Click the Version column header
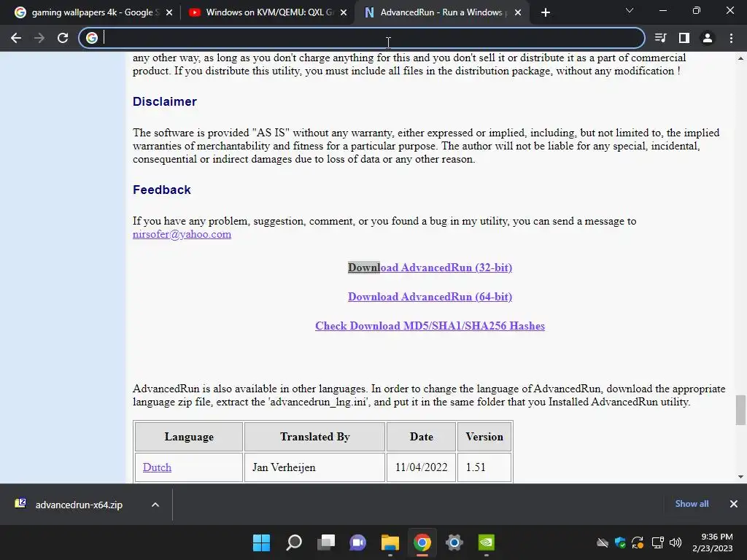 pyautogui.click(x=484, y=437)
